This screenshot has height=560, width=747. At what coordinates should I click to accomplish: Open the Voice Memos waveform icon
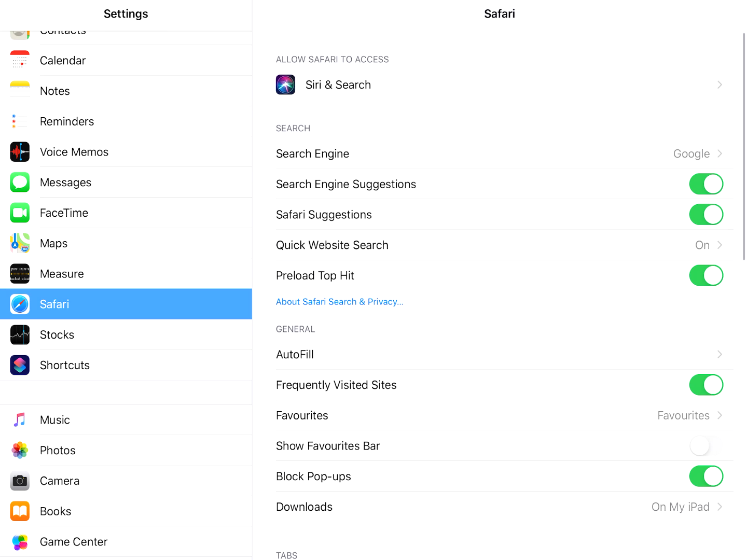click(x=20, y=152)
